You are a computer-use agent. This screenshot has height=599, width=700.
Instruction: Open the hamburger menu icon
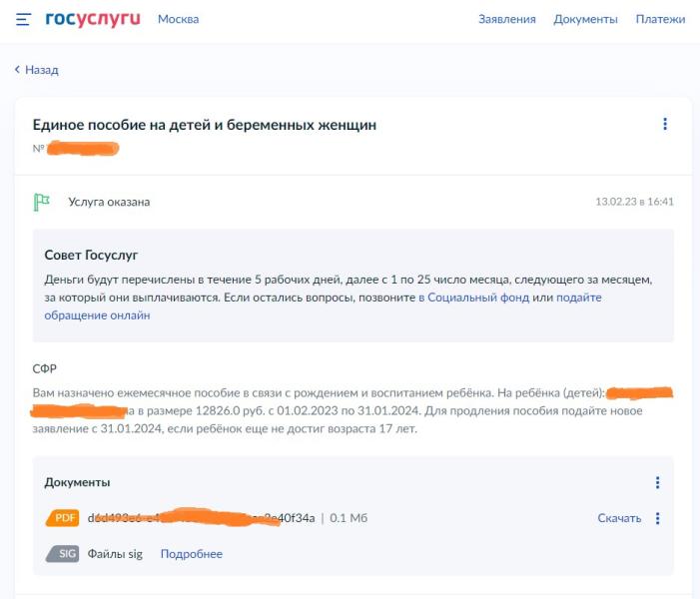pos(23,20)
